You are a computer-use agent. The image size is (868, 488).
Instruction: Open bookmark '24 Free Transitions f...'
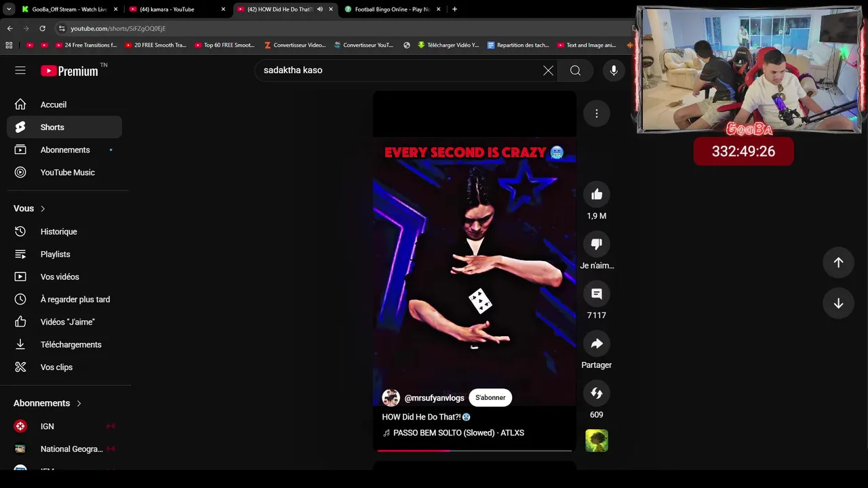[85, 45]
